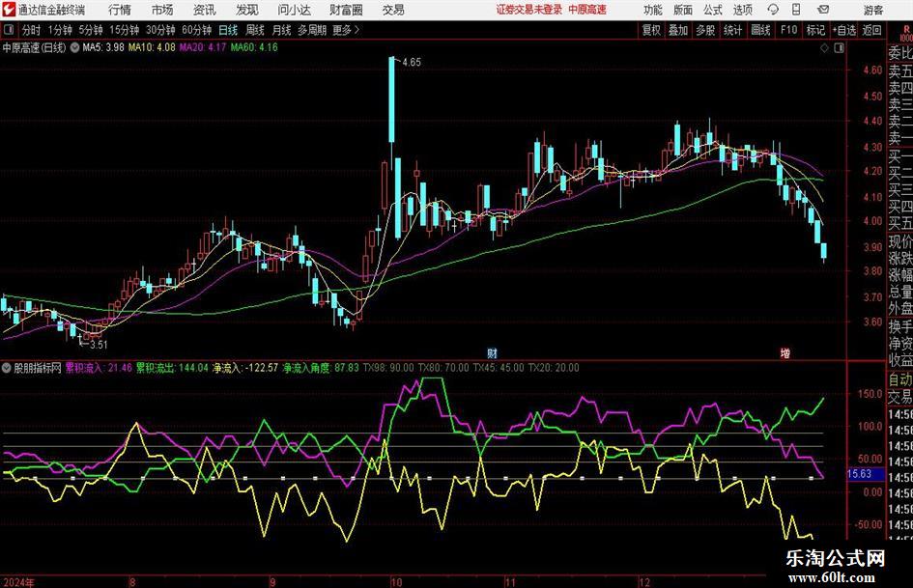This screenshot has height=588, width=913.
Task: Click the 3.51 low price label
Action: point(99,344)
